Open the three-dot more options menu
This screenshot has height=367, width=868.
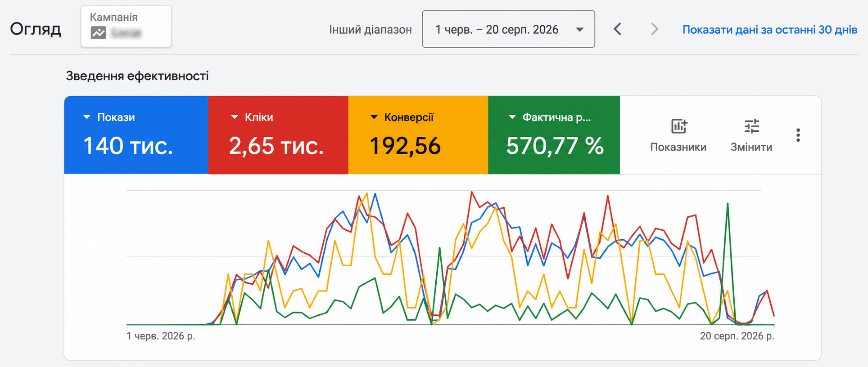(798, 135)
